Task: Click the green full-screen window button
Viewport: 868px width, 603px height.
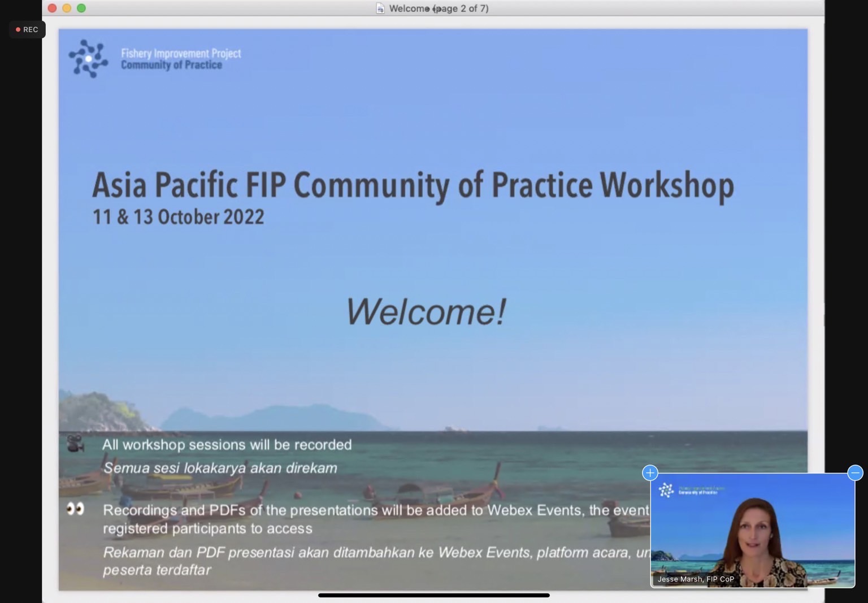Action: pos(81,8)
